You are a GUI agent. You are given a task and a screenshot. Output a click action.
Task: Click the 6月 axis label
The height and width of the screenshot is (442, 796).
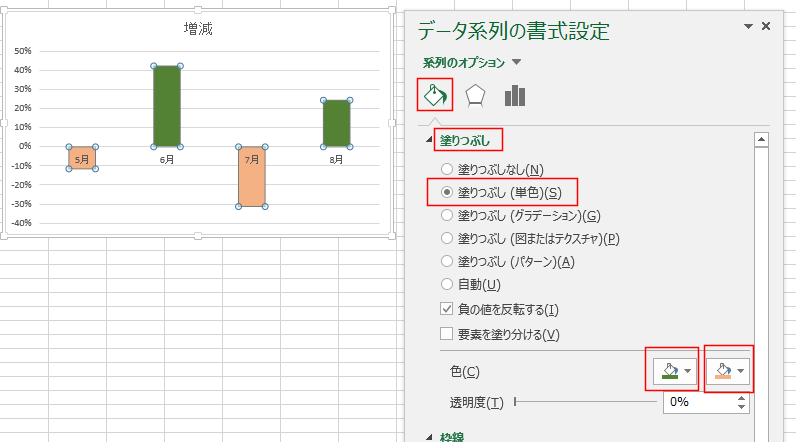[x=167, y=159]
